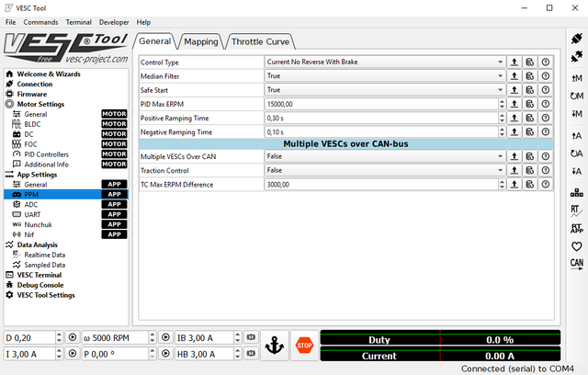Read default for TC Max ERPM Difference
This screenshot has height=375, width=588.
click(529, 184)
